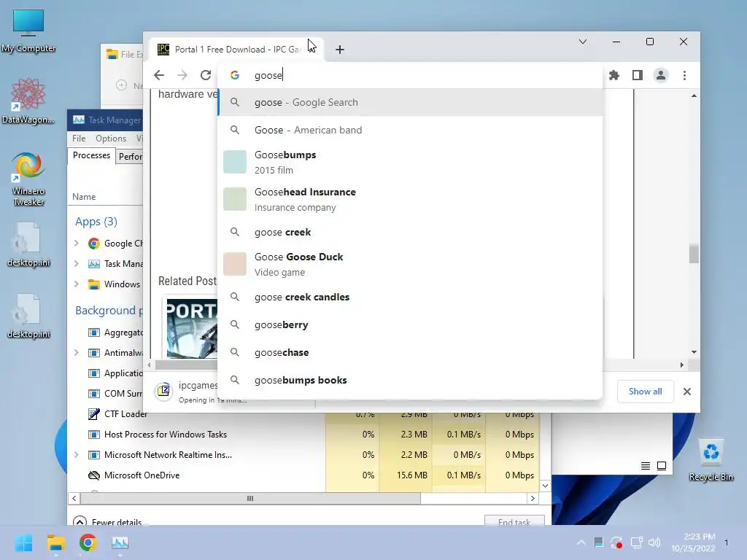This screenshot has height=560, width=747.
Task: Select the Microsoft OneDrive process row
Action: click(303, 475)
